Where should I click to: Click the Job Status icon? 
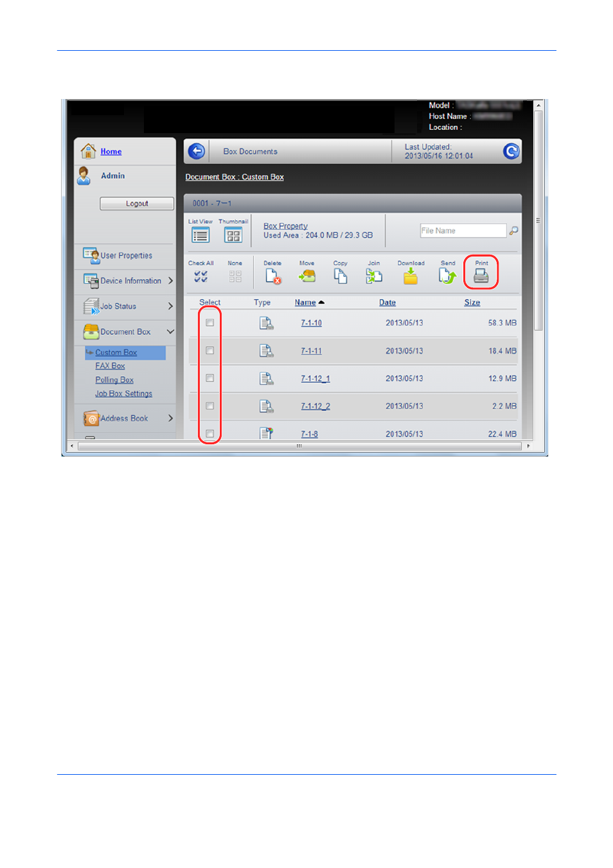coord(91,306)
